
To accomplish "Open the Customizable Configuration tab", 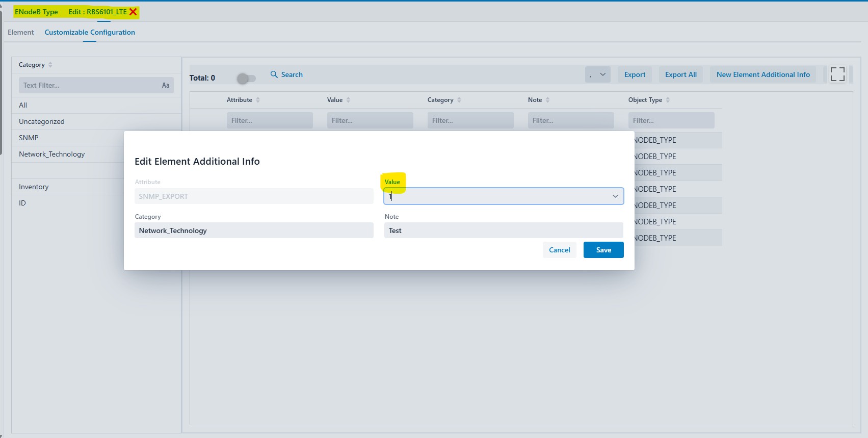I will (x=90, y=32).
